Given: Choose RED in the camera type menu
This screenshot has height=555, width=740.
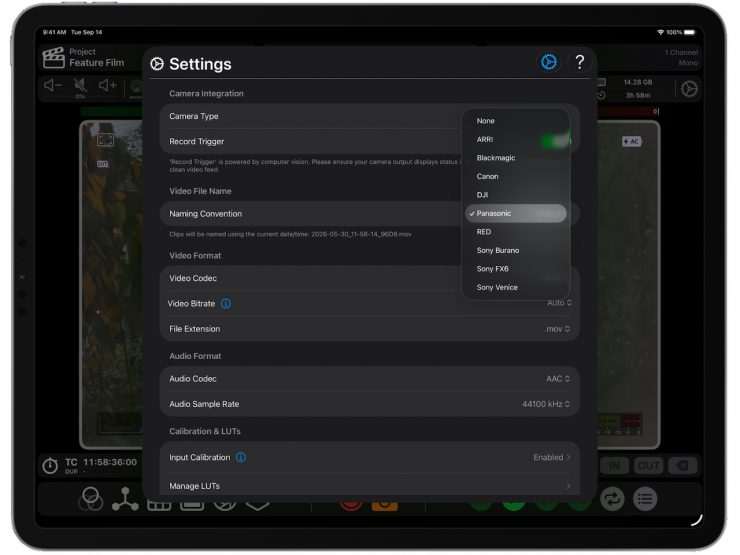Looking at the screenshot, I should click(x=515, y=232).
